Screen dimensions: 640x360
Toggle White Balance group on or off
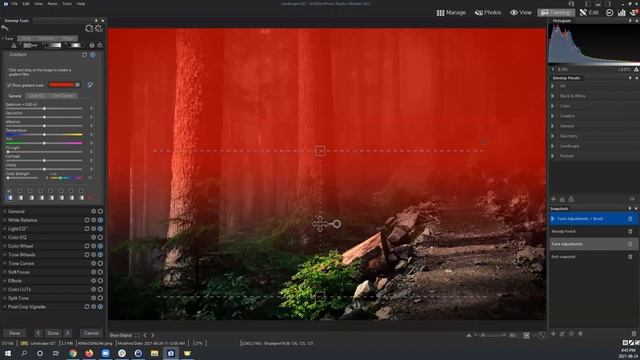pos(100,220)
